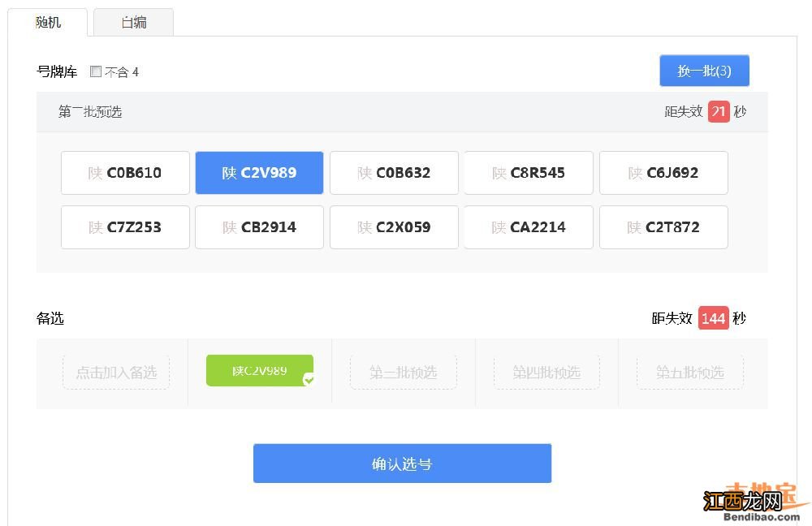The height and width of the screenshot is (526, 812).
Task: Choose plate 陕 C0B632
Action: (394, 173)
